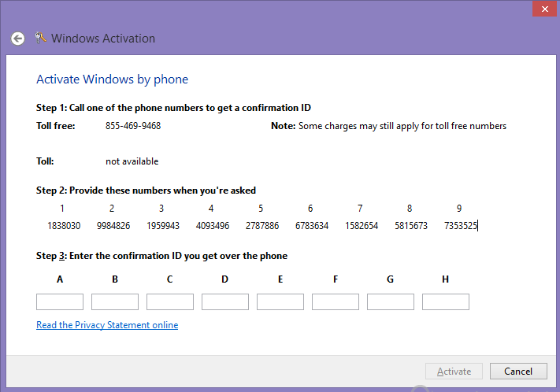Click the Cancel button
This screenshot has width=560, height=392.
(518, 372)
